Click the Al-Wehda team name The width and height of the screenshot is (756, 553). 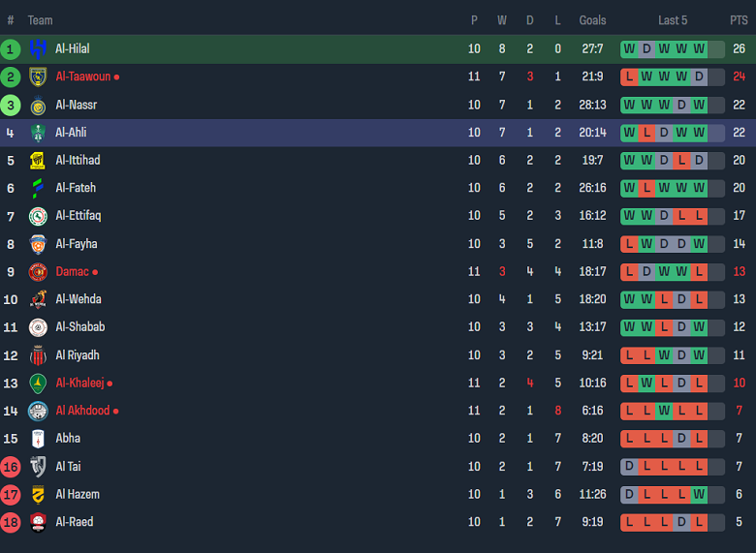(78, 299)
